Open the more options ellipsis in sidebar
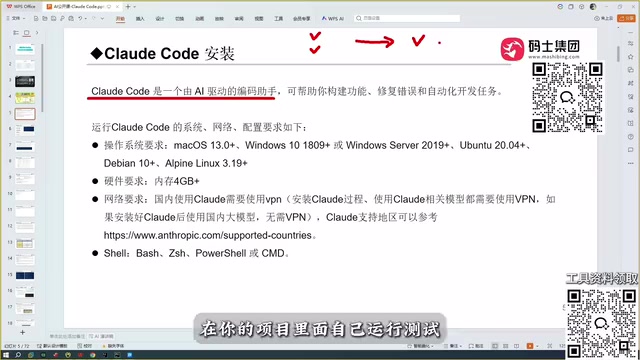The image size is (640, 360). pos(631,163)
